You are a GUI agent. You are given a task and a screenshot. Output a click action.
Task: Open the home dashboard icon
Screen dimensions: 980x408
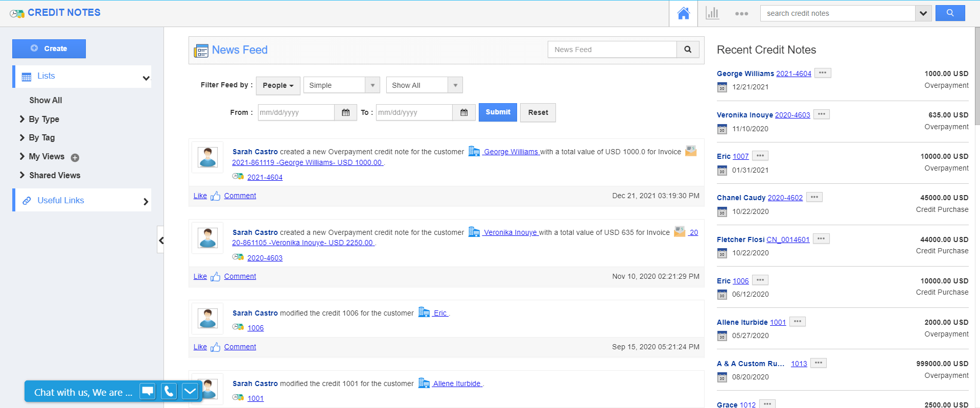[683, 13]
